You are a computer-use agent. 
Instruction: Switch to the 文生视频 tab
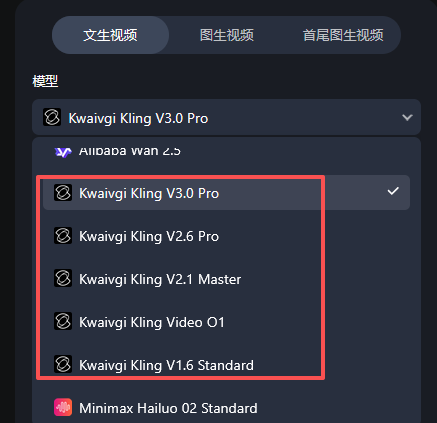click(110, 35)
